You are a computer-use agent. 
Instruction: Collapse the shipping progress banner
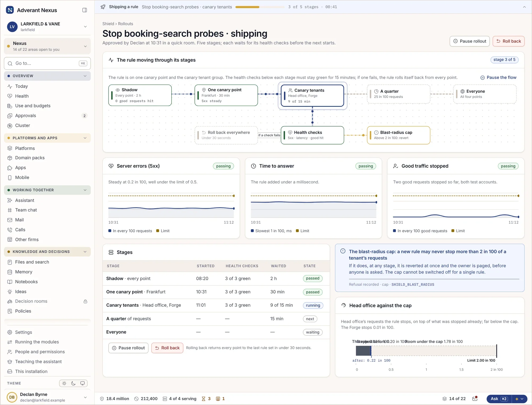[524, 7]
